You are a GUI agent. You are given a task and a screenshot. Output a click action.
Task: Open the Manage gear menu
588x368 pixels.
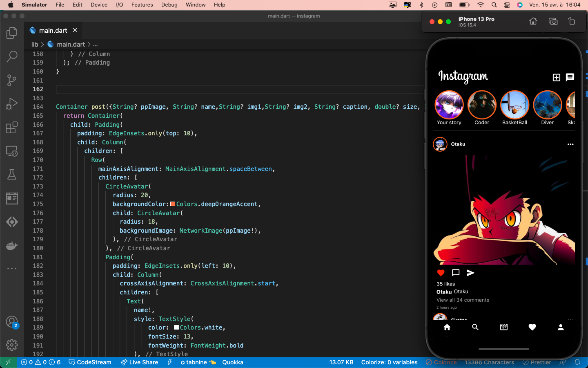coord(12,345)
